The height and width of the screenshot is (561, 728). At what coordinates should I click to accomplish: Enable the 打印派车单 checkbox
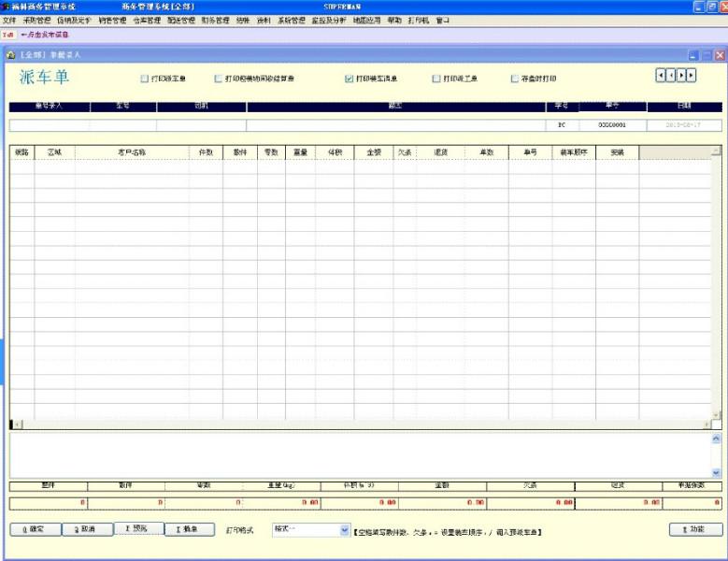tap(144, 79)
